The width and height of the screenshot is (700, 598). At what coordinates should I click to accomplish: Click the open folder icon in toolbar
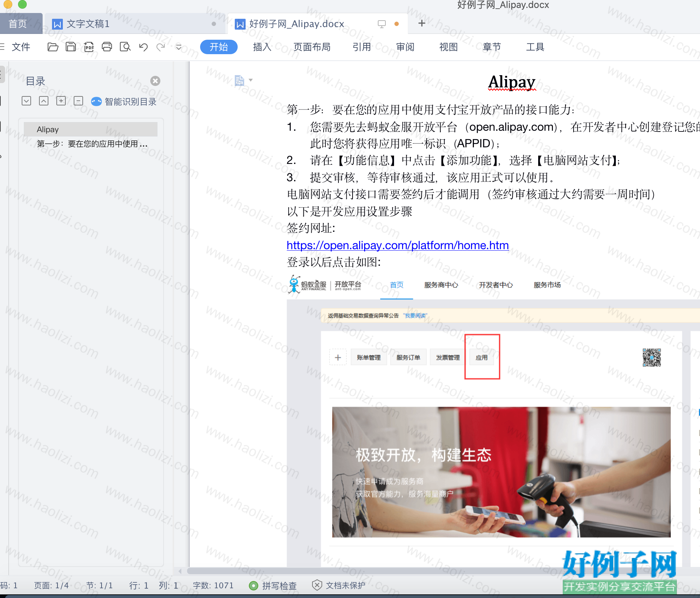pos(53,47)
